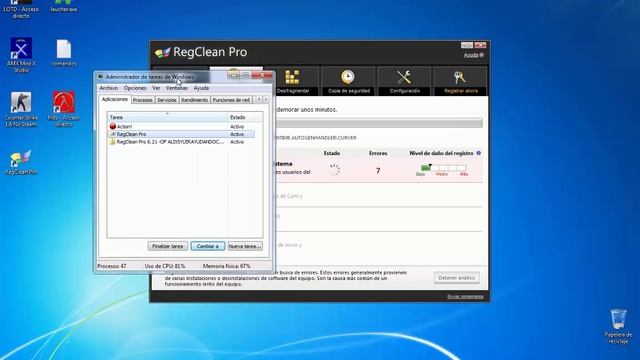Screen dimensions: 640x360
Task: Open the Papelera de reciclaje
Action: point(618,326)
